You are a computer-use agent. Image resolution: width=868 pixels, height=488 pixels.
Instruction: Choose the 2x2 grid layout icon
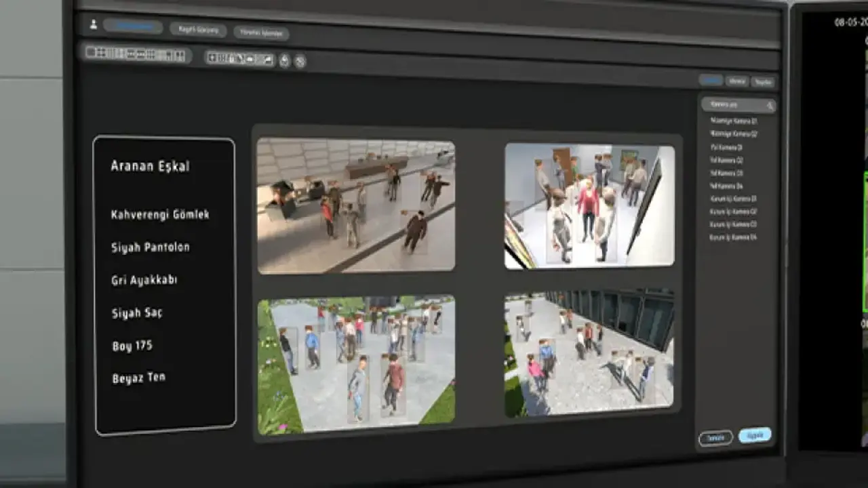(x=101, y=53)
